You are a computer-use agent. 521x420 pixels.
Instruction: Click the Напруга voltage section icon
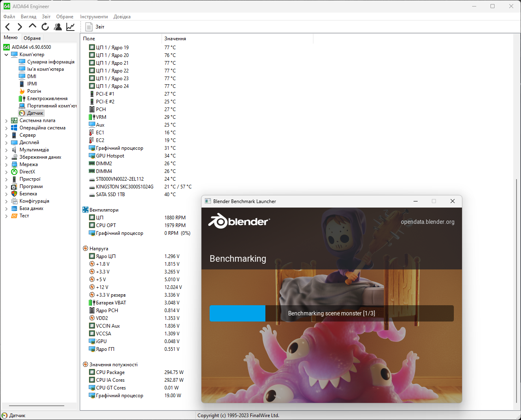coord(85,249)
